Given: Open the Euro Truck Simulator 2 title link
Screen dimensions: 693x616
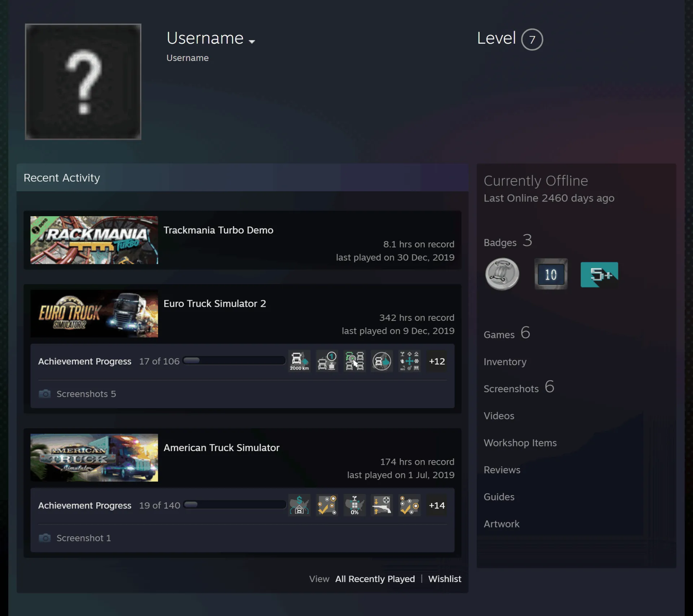Looking at the screenshot, I should [215, 303].
